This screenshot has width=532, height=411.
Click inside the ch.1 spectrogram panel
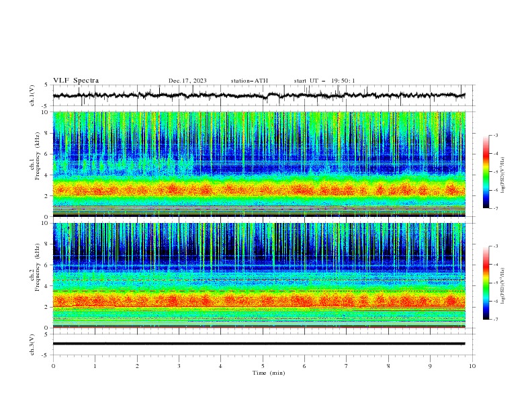tap(259, 164)
